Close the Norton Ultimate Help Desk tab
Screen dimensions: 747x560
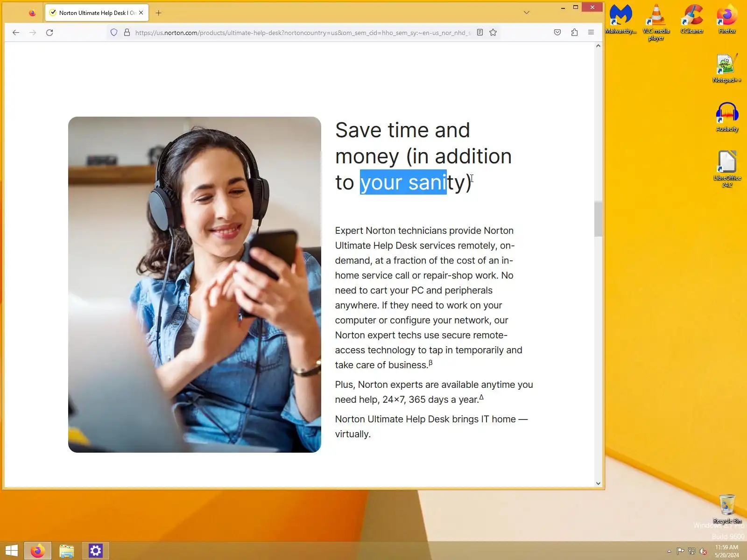point(141,13)
